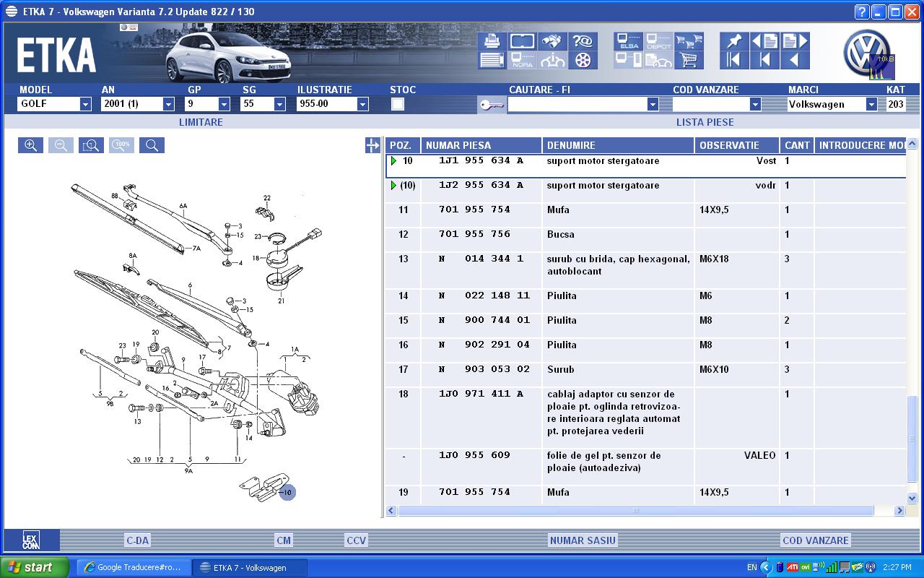
Task: Open the single shopping cart icon
Action: coord(689,60)
